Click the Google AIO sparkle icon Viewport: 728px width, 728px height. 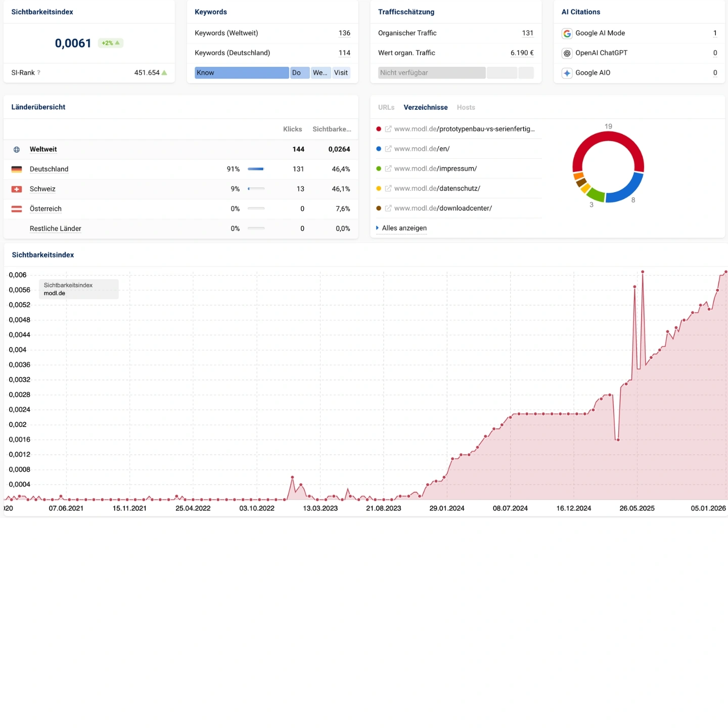pos(567,73)
